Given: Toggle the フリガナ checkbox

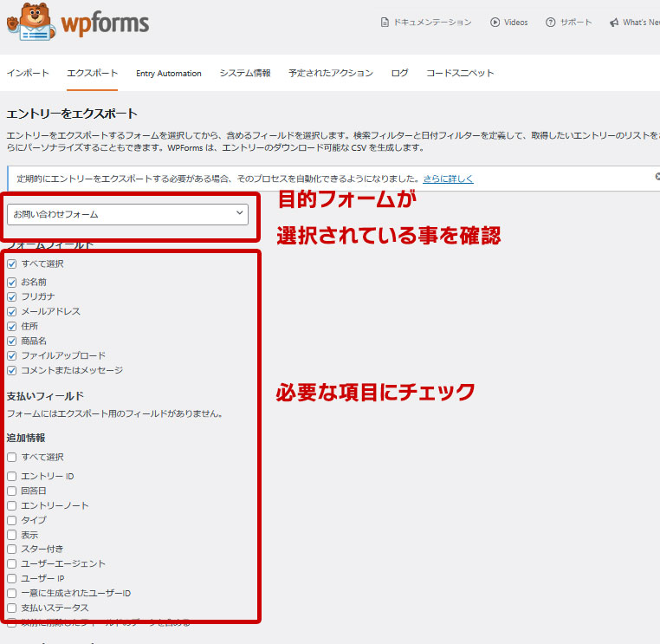Looking at the screenshot, I should (x=12, y=297).
